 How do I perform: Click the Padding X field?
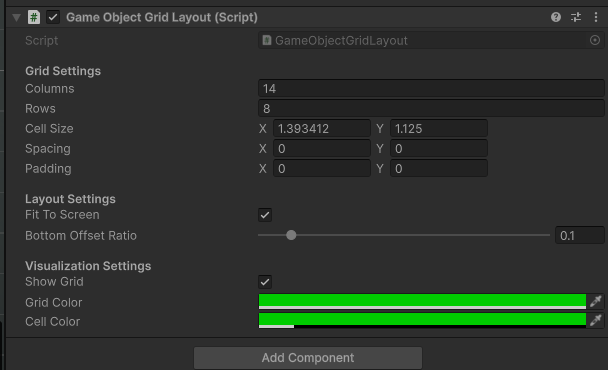coord(322,169)
